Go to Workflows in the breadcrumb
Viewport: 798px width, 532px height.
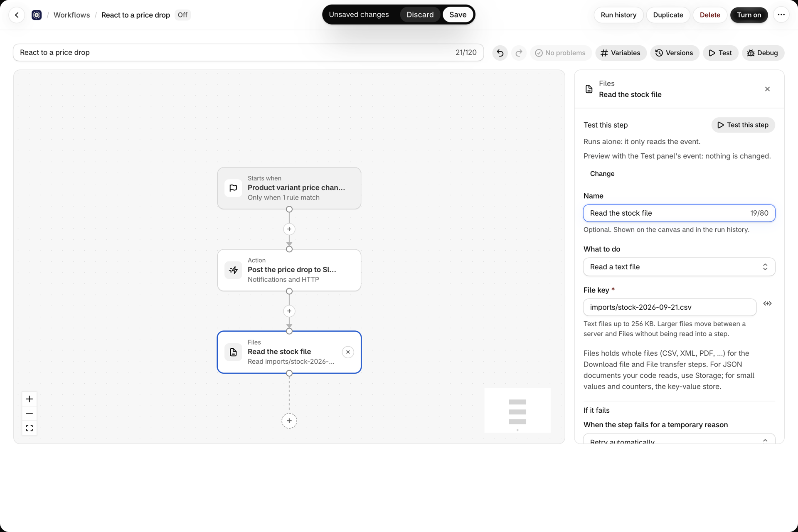click(71, 15)
